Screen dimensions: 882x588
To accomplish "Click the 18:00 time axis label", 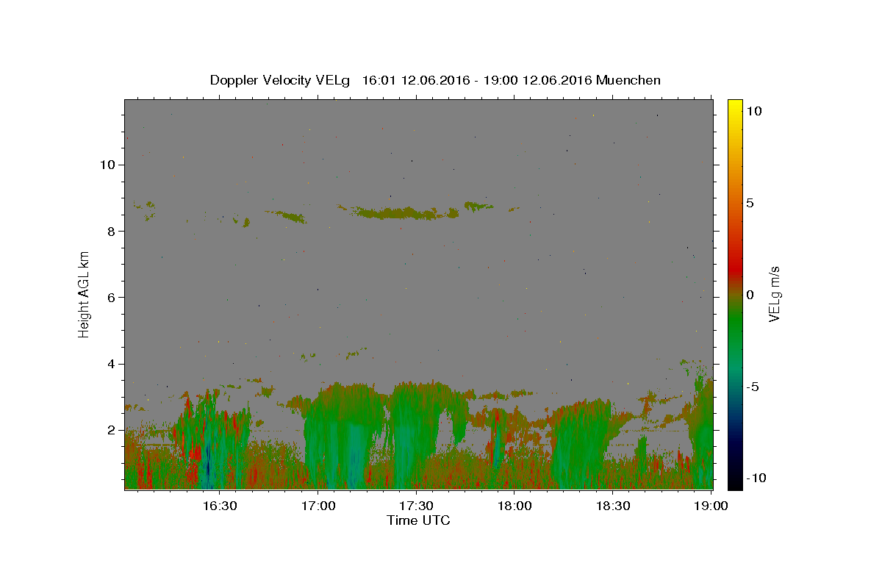I will (514, 506).
